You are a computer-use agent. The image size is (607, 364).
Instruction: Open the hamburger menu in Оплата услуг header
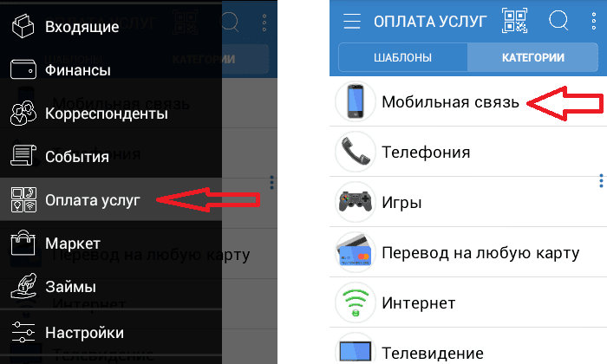coord(351,21)
